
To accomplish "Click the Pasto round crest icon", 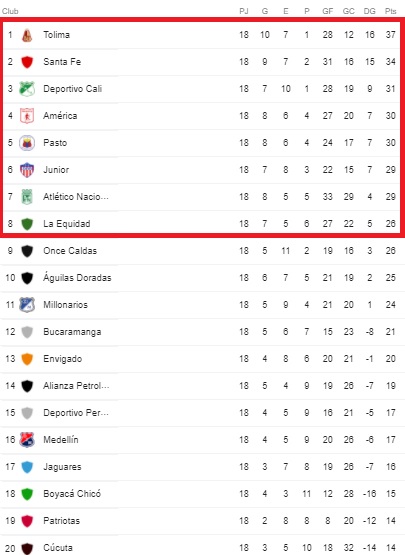I will pos(27,143).
